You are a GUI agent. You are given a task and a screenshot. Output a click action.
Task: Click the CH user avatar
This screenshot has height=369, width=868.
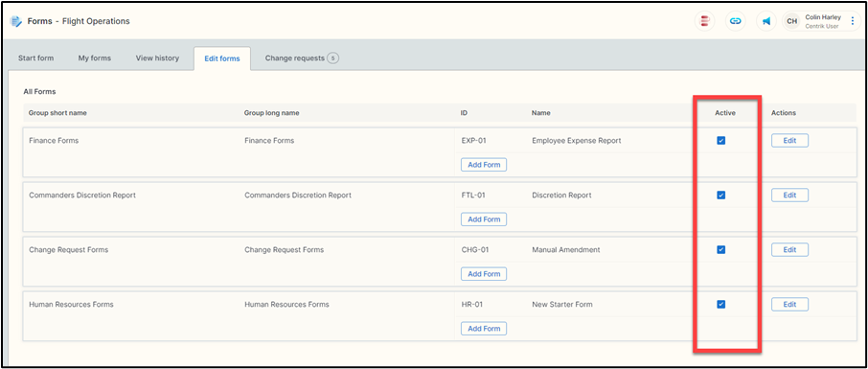(792, 21)
